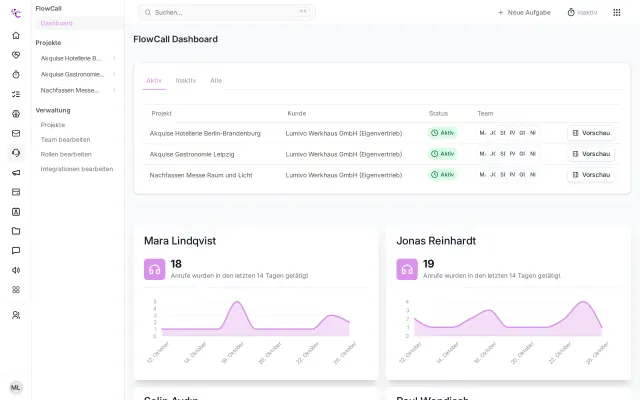Open the ML user avatar
The image size is (640, 400).
(16, 387)
